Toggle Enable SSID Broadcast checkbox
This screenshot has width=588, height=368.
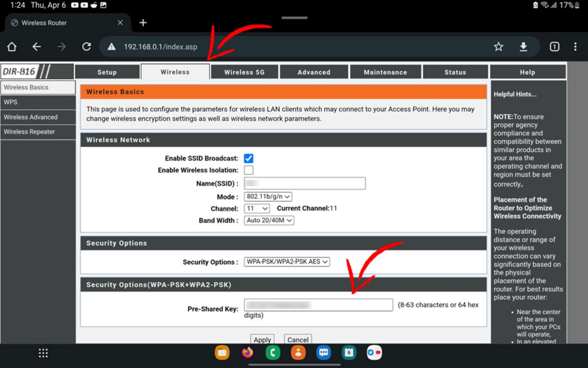[248, 159]
